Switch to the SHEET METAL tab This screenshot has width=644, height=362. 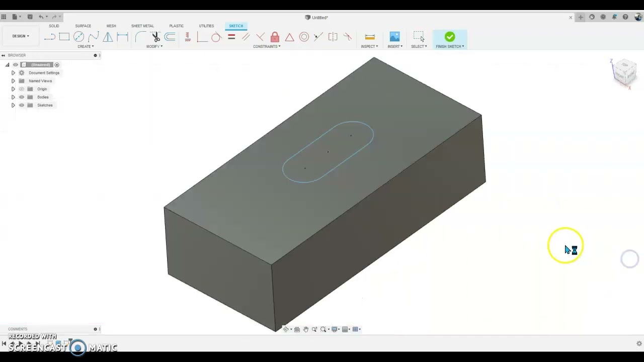coord(142,26)
